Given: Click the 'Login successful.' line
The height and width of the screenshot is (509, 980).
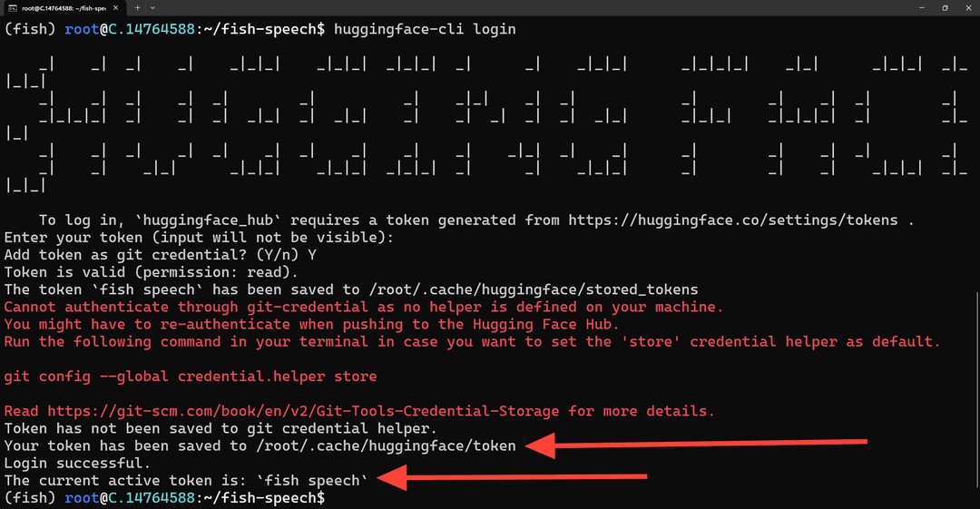Looking at the screenshot, I should 77,464.
